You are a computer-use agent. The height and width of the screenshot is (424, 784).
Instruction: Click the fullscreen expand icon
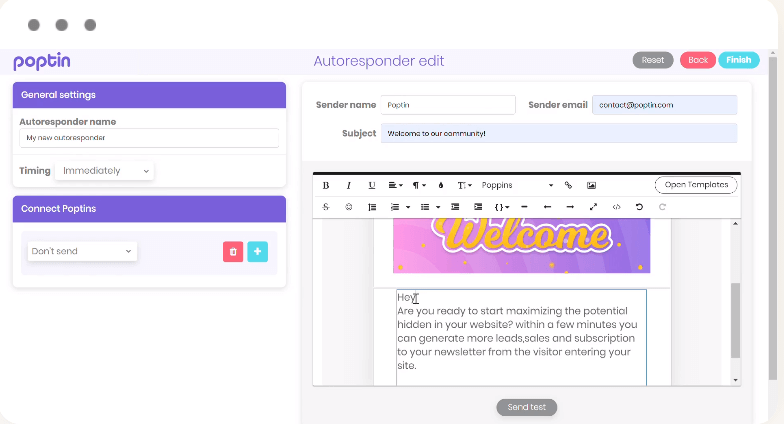[x=593, y=207]
